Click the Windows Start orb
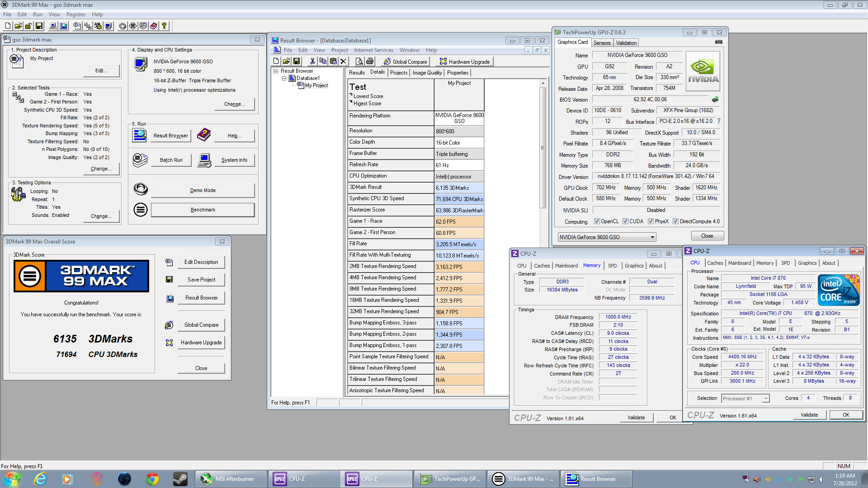The width and height of the screenshot is (868, 488). [12, 479]
